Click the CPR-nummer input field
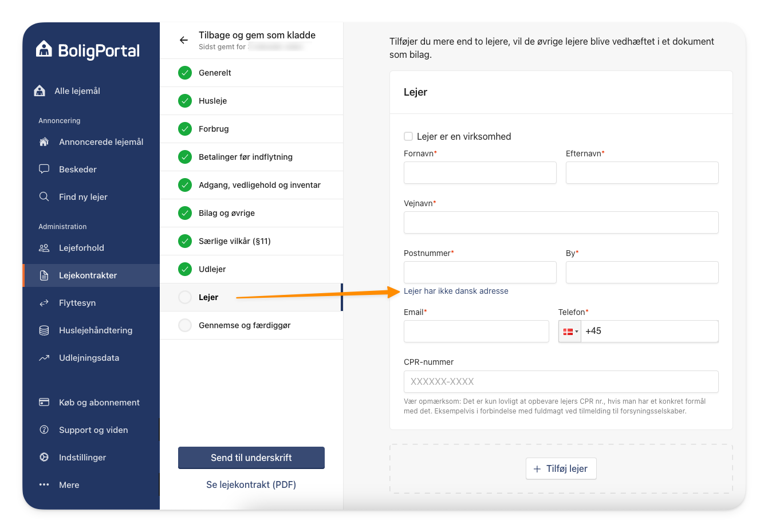768x532 pixels. [x=561, y=381]
